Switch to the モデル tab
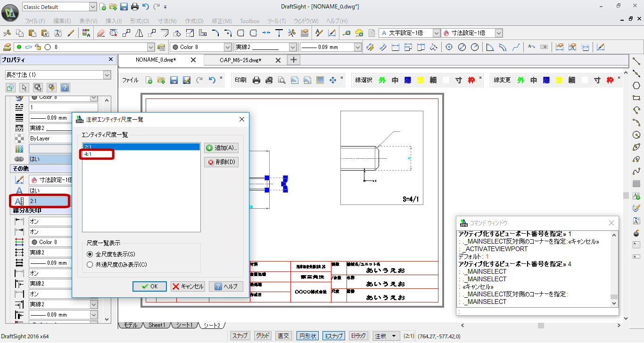 [130, 325]
